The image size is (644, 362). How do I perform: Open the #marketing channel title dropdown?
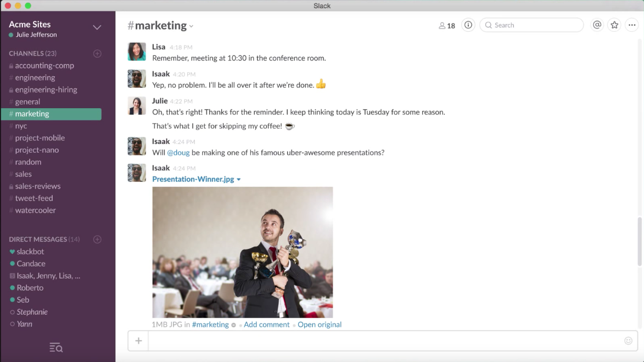click(192, 26)
